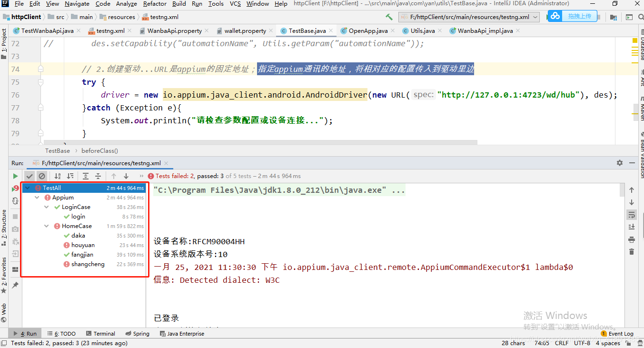Rerun failed tests icon
The width and height of the screenshot is (644, 348).
15,189
